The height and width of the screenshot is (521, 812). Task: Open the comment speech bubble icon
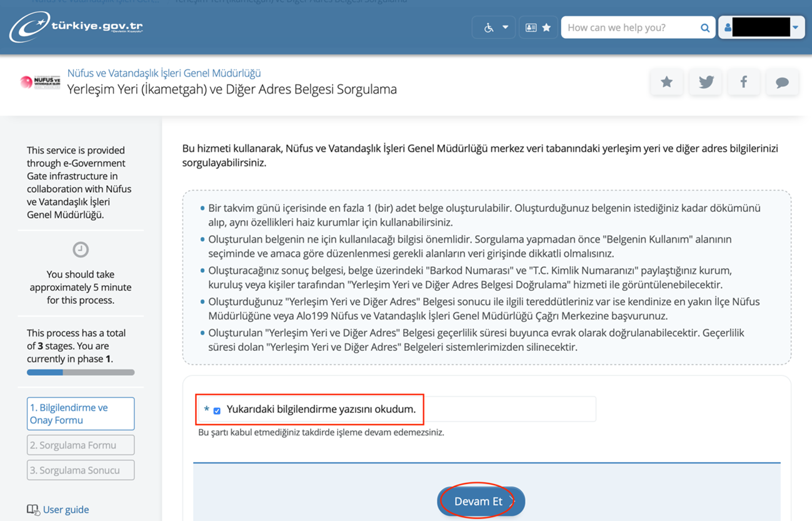(x=782, y=82)
